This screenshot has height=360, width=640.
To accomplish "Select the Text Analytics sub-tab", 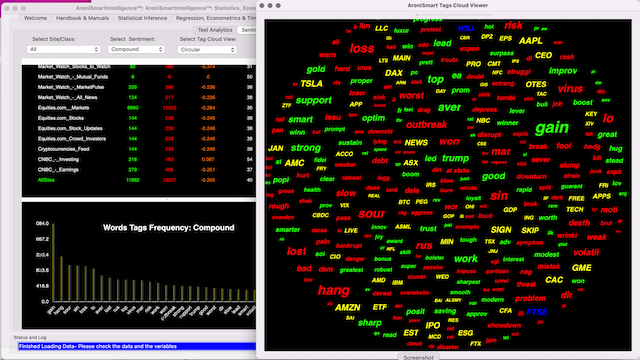I will click(215, 30).
